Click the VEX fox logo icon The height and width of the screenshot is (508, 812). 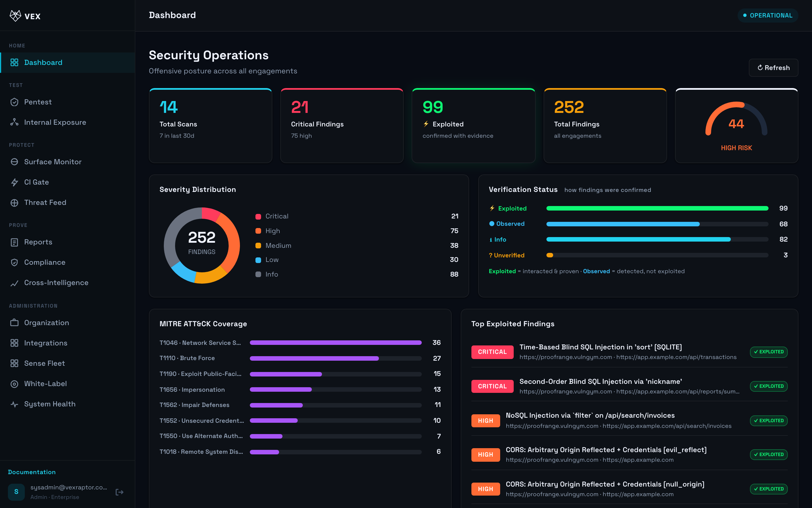click(16, 16)
